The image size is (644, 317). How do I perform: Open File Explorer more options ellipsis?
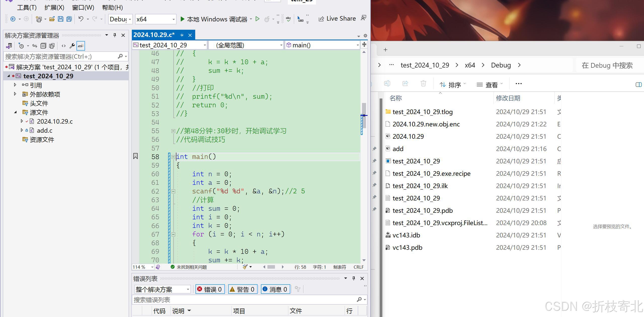519,84
